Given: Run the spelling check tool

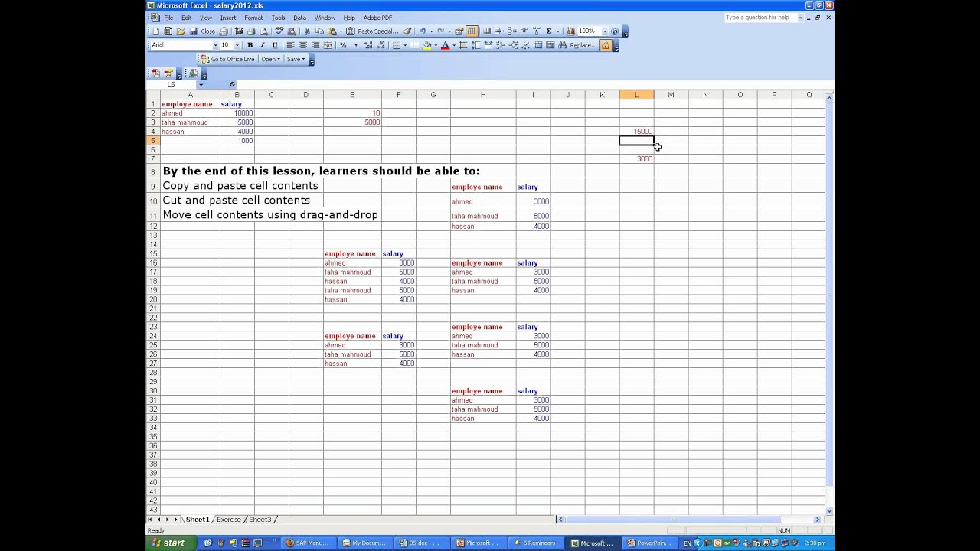Looking at the screenshot, I should (x=279, y=31).
